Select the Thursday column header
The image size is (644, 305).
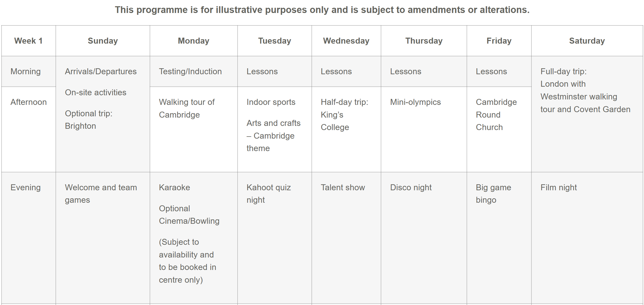(x=424, y=41)
